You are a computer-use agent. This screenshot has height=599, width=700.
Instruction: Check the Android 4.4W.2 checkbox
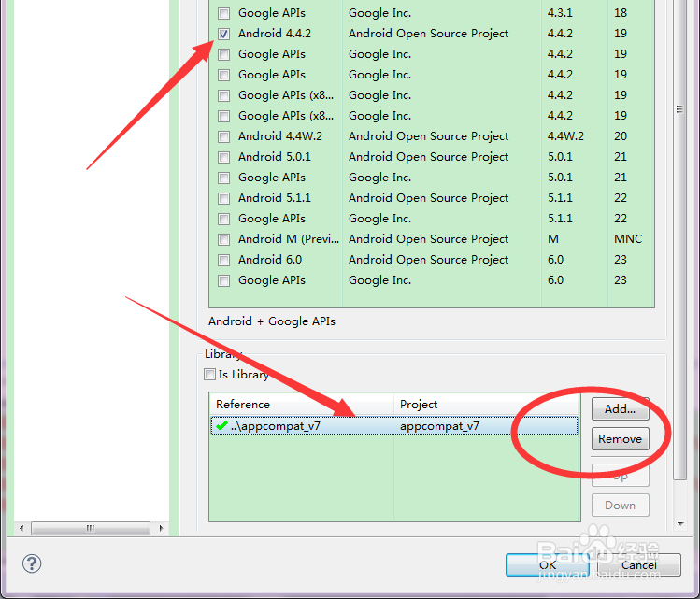coord(223,136)
